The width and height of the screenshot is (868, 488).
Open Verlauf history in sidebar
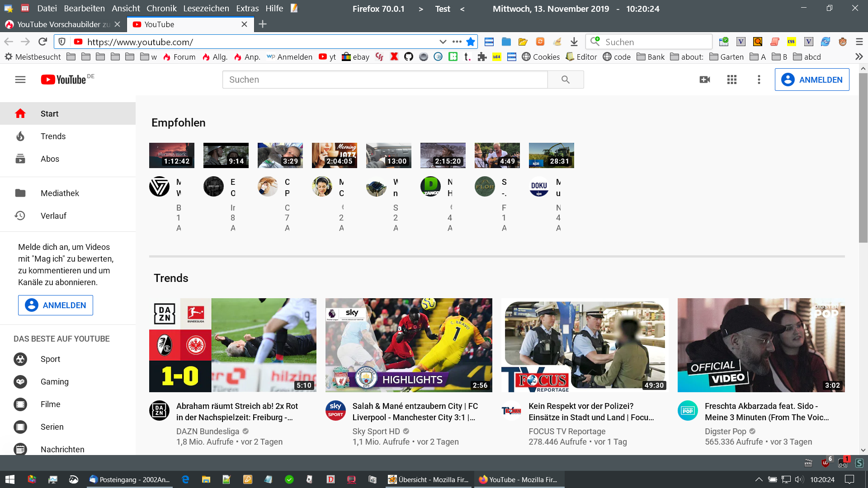click(x=53, y=216)
